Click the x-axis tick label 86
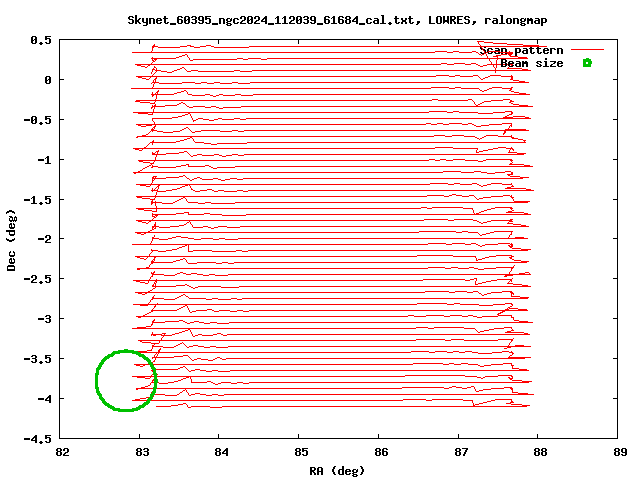The image size is (640, 480). click(381, 452)
